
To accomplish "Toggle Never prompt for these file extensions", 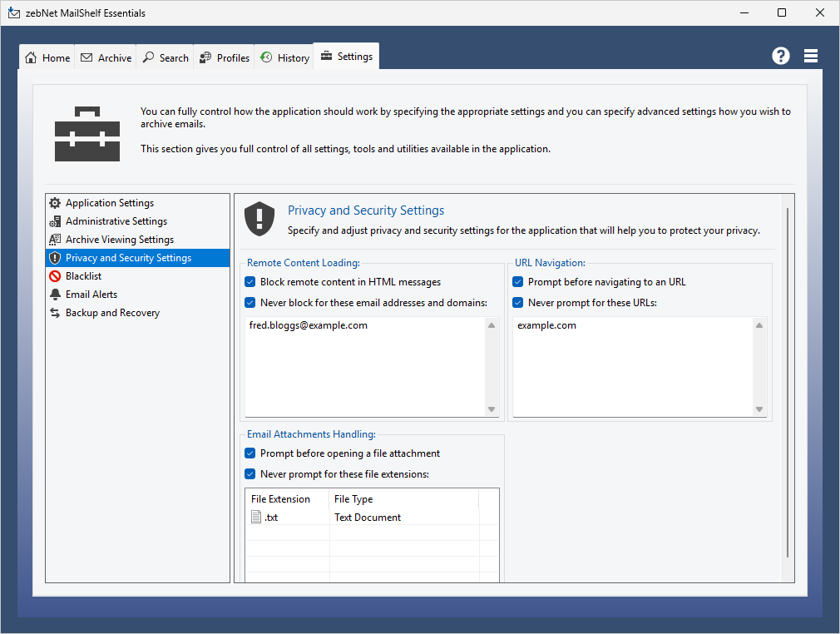I will click(x=250, y=474).
